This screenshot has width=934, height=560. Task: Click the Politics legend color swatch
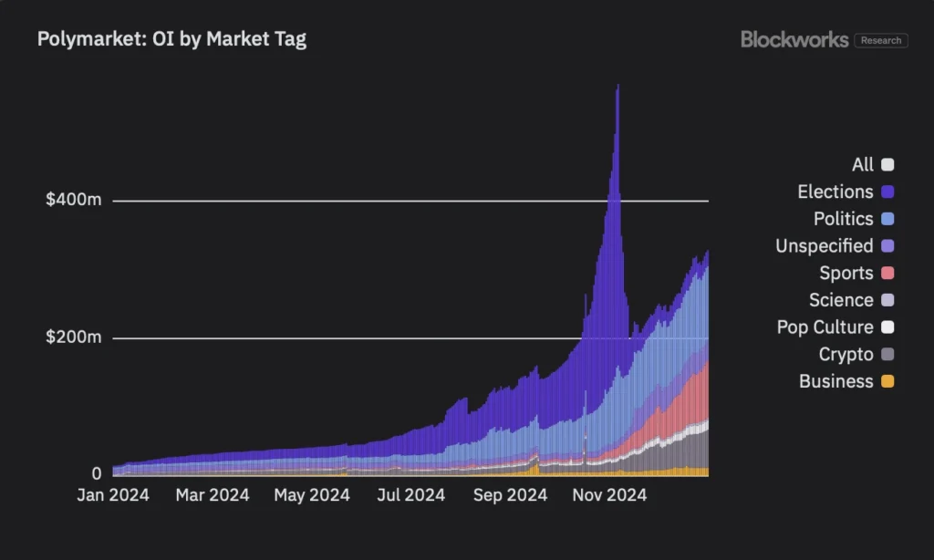tap(887, 219)
